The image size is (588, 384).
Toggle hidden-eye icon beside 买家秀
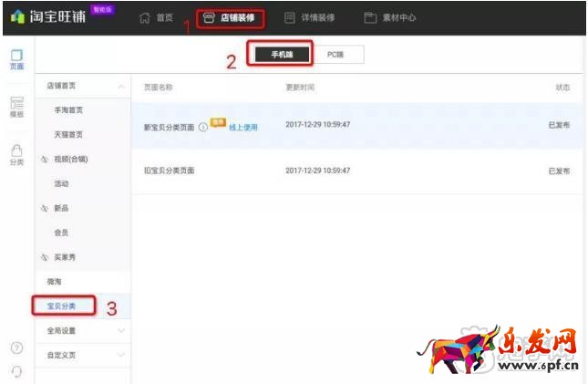tap(45, 257)
